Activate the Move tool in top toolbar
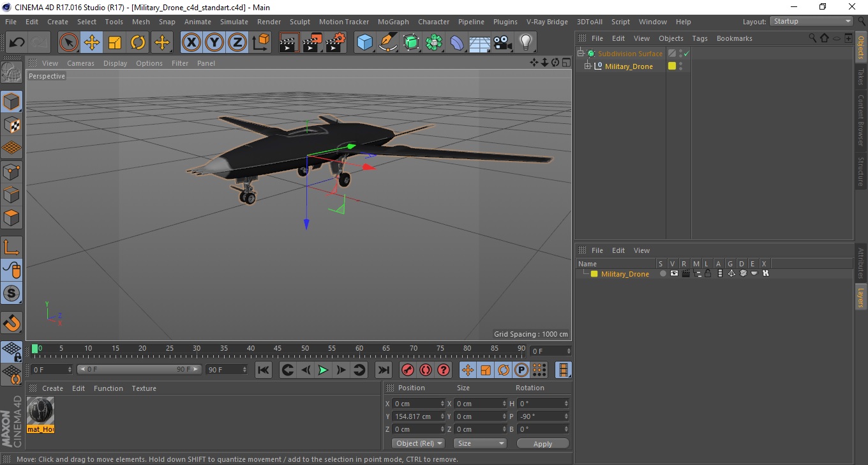Viewport: 868px width, 465px height. 92,43
